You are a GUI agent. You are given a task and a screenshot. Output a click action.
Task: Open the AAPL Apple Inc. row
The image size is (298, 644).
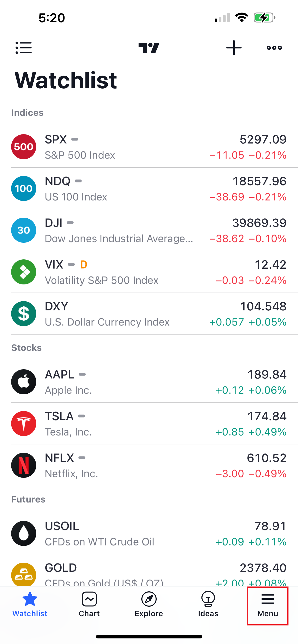pyautogui.click(x=149, y=382)
